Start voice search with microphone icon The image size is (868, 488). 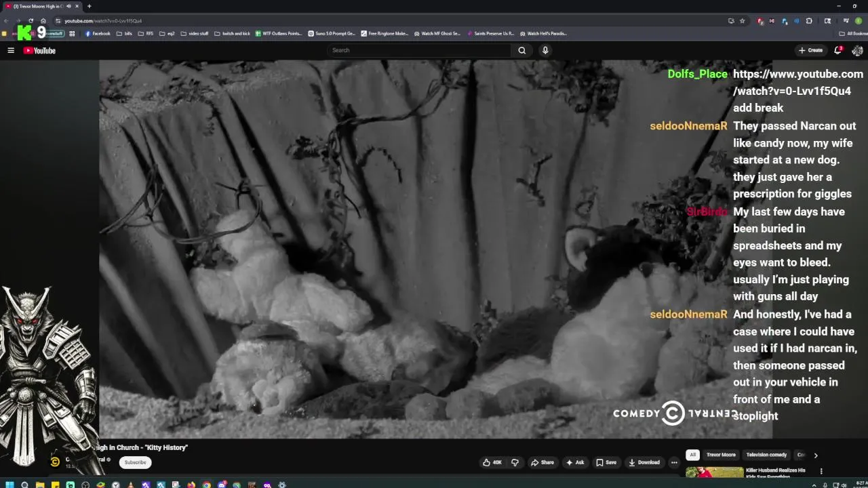[x=545, y=50]
